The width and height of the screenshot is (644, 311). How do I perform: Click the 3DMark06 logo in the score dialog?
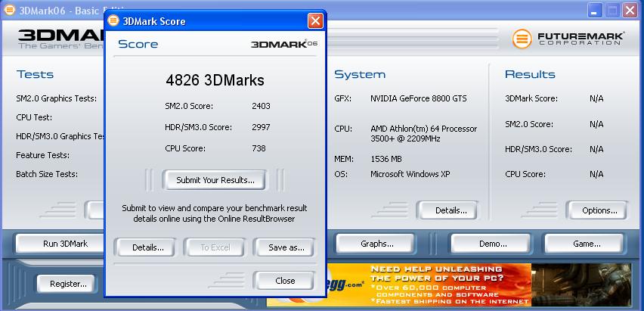pos(283,44)
